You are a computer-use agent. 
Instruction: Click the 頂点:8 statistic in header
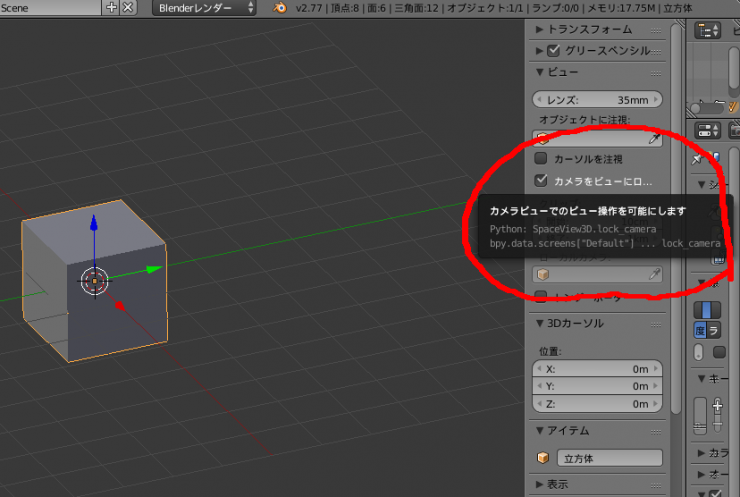(x=344, y=8)
